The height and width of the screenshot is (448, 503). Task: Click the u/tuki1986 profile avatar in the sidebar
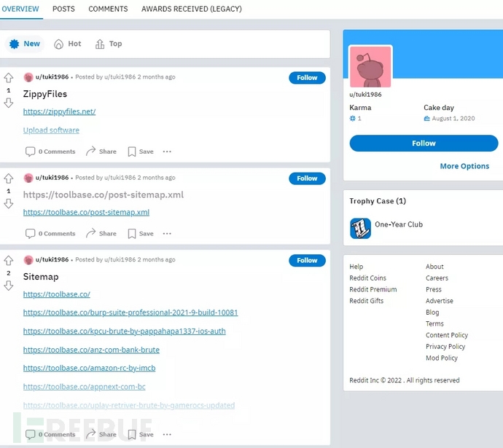click(x=370, y=66)
